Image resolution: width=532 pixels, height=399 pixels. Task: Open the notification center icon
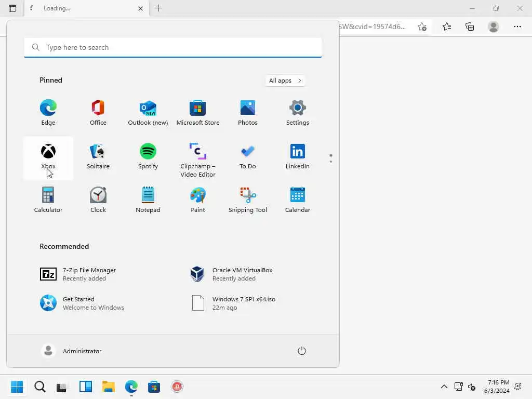click(518, 387)
